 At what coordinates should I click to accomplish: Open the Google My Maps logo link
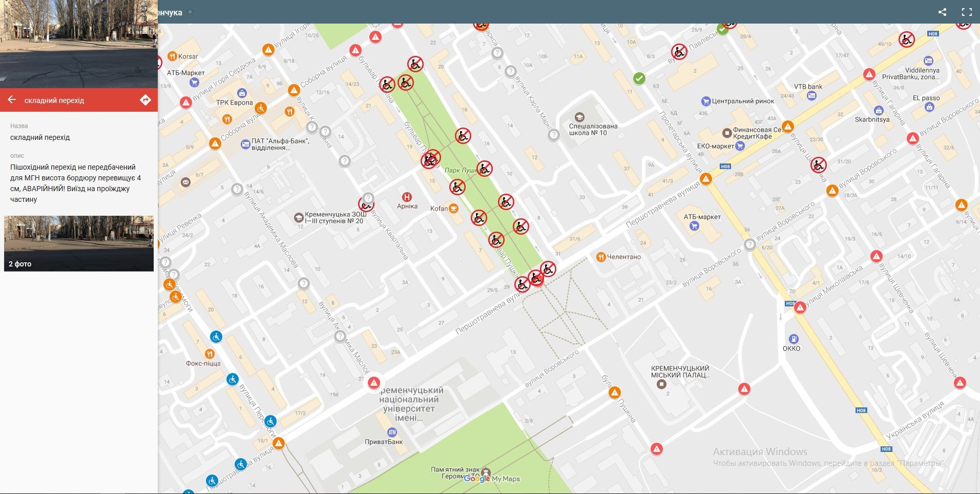click(x=491, y=479)
